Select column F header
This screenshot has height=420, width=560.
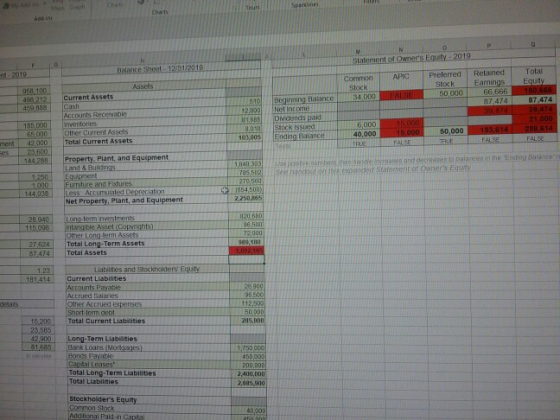pos(33,65)
